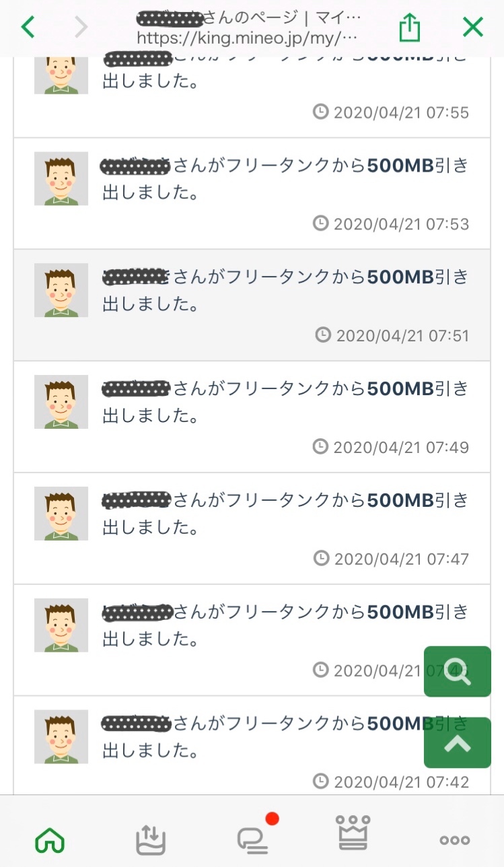
Task: Open notifications tab with red badge
Action: point(253,838)
